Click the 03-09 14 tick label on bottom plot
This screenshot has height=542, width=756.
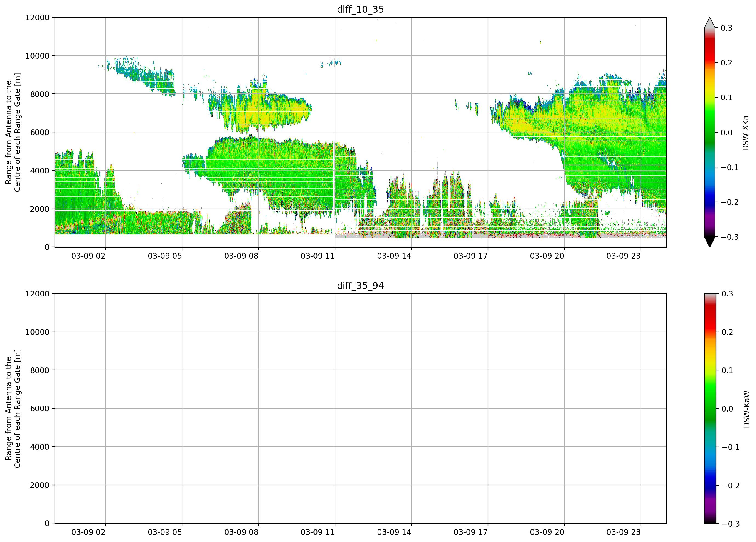pos(394,532)
